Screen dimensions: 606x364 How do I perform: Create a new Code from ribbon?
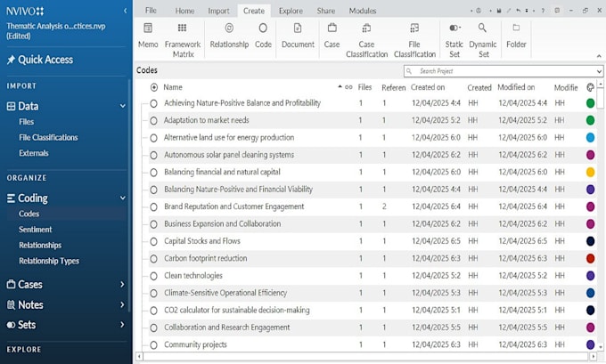tap(263, 35)
